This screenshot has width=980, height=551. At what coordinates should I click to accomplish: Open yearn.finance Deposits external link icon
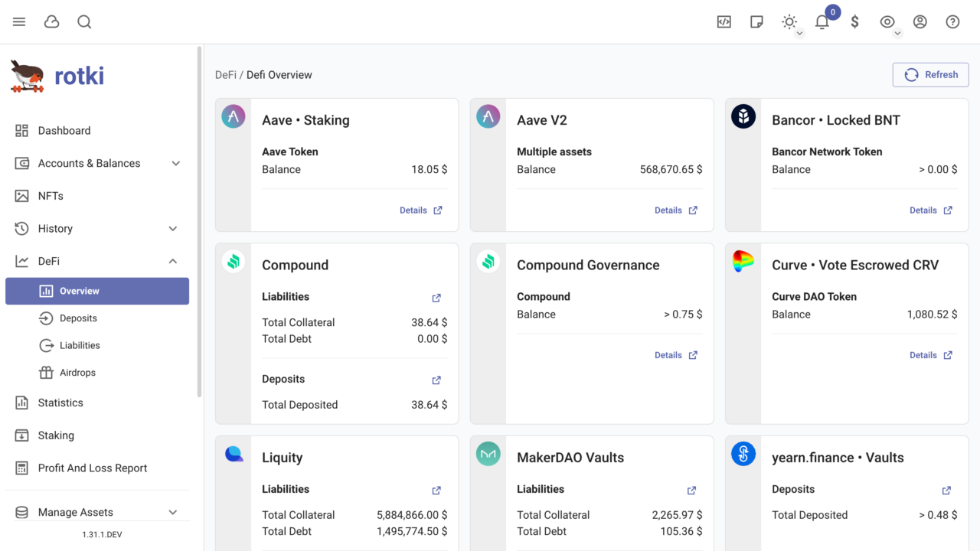point(946,491)
